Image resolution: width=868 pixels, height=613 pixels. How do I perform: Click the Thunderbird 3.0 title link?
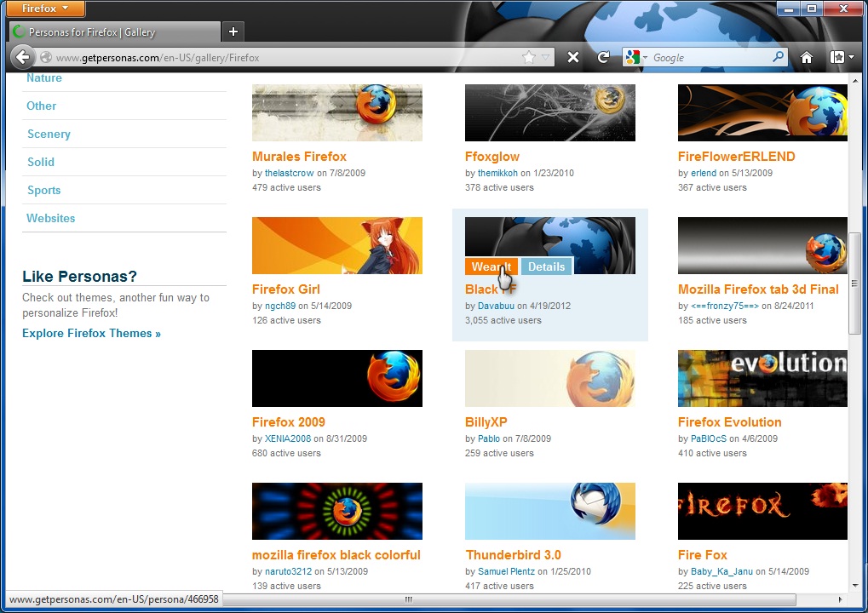[x=513, y=555]
